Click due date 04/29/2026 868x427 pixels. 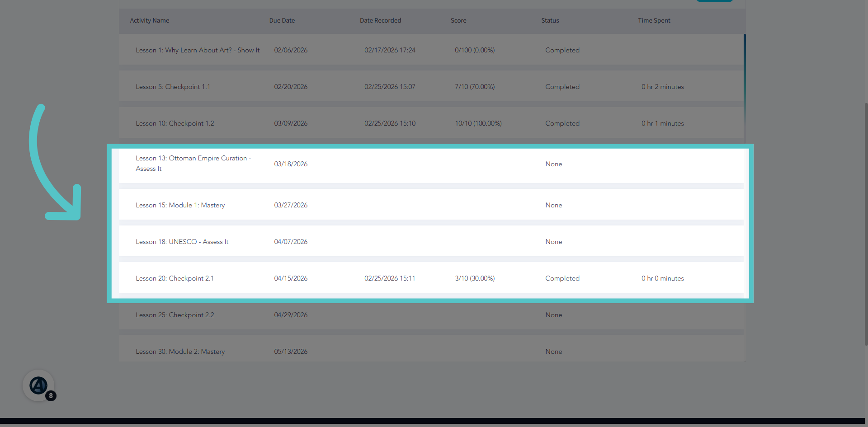tap(291, 315)
